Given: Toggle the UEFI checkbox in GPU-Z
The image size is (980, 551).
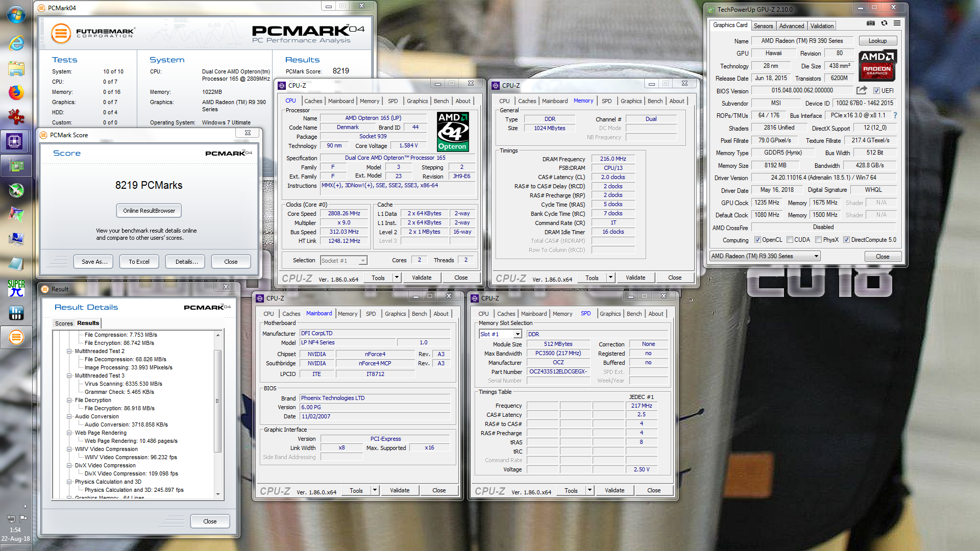Looking at the screenshot, I should coord(876,91).
